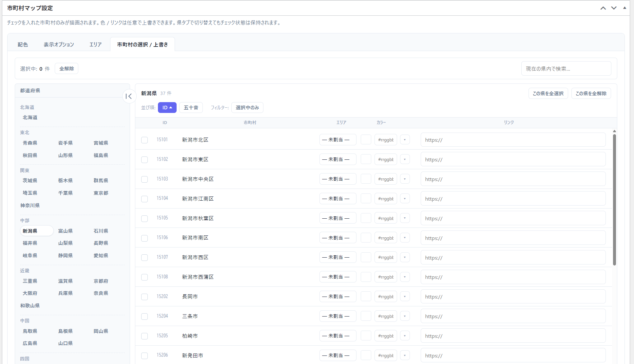Click この県を全解除 button
634x364 pixels.
[x=591, y=93]
